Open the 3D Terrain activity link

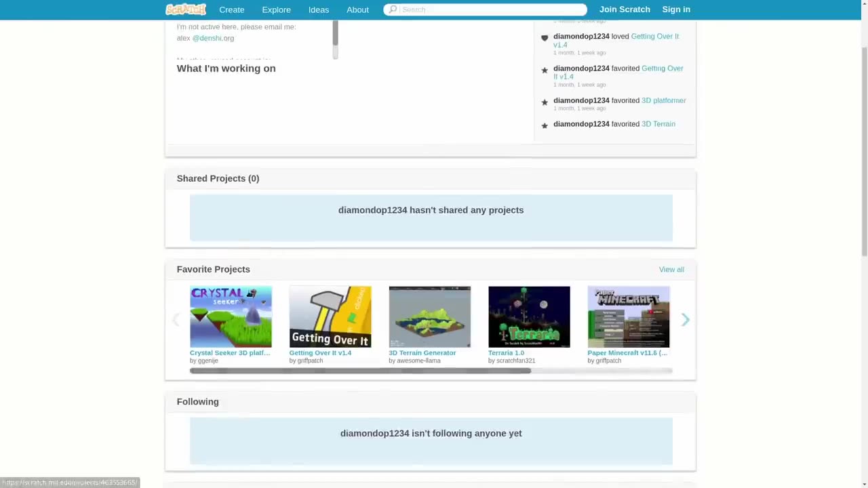tap(658, 124)
